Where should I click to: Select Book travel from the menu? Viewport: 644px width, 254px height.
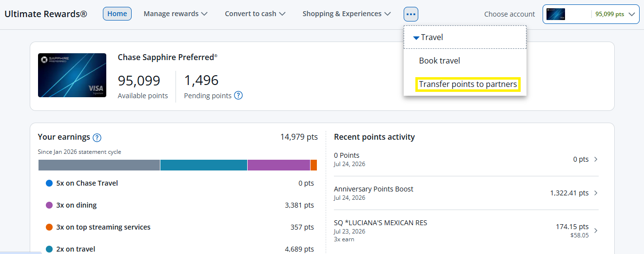pos(439,61)
